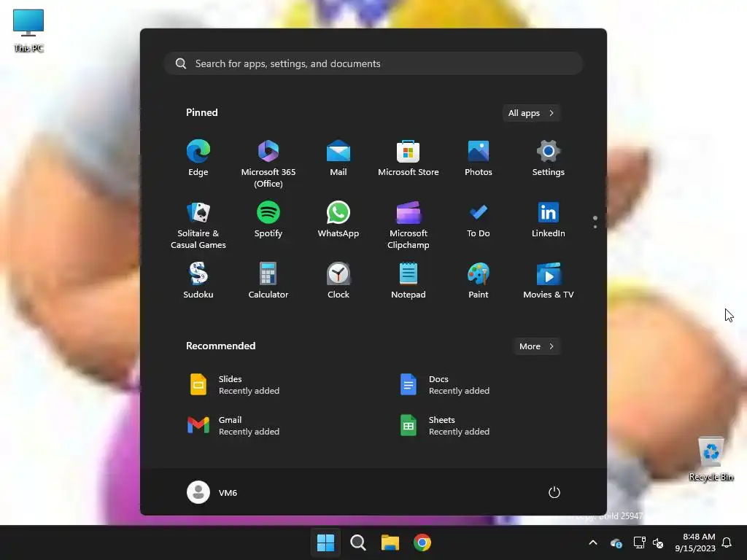Show hidden system tray icons chevron
Viewport: 747px width, 560px height.
pyautogui.click(x=593, y=542)
